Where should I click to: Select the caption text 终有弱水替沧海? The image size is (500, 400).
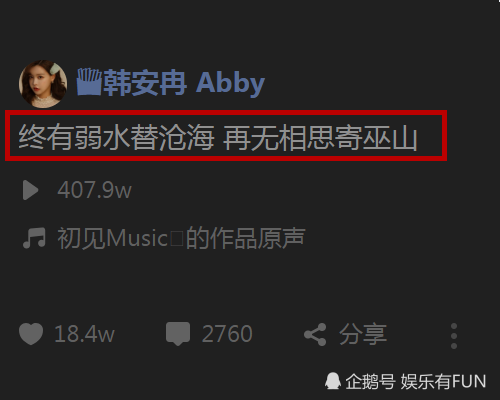[x=116, y=137]
